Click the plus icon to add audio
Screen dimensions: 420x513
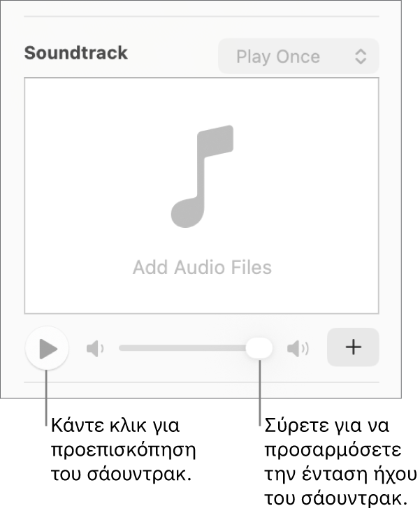point(354,347)
